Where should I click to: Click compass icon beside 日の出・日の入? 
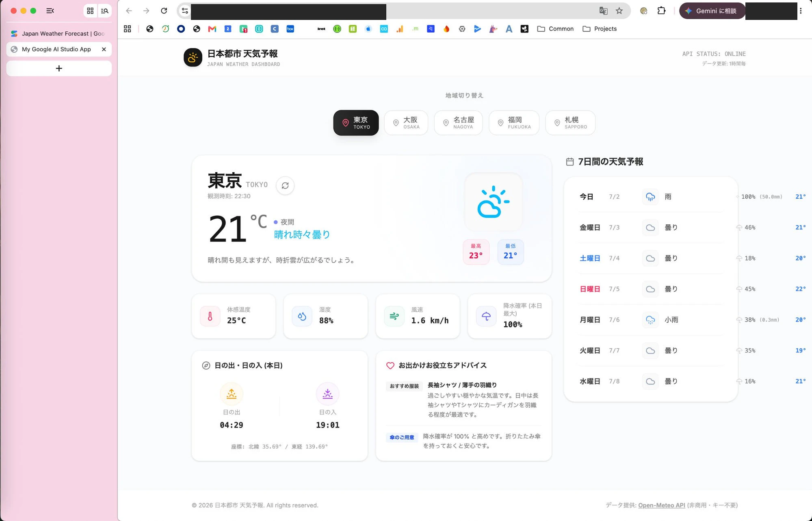coord(206,365)
